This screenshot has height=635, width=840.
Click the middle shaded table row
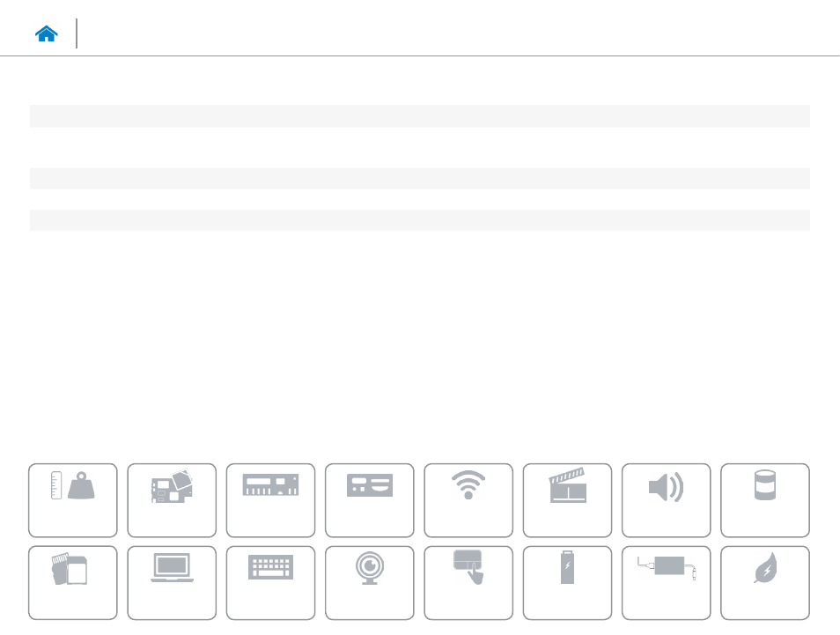click(419, 179)
